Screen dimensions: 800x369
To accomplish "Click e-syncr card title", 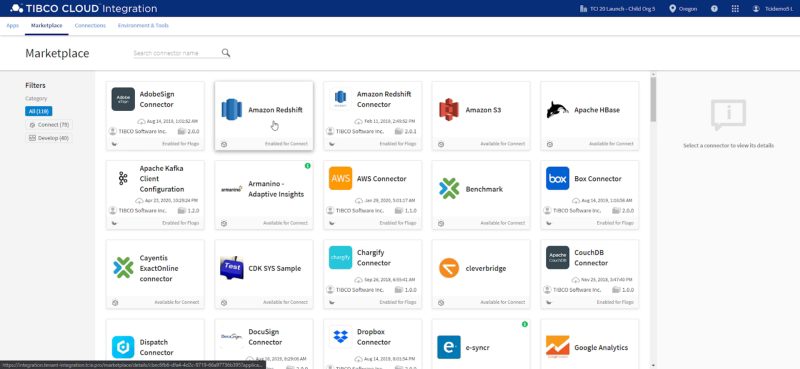I will point(478,347).
